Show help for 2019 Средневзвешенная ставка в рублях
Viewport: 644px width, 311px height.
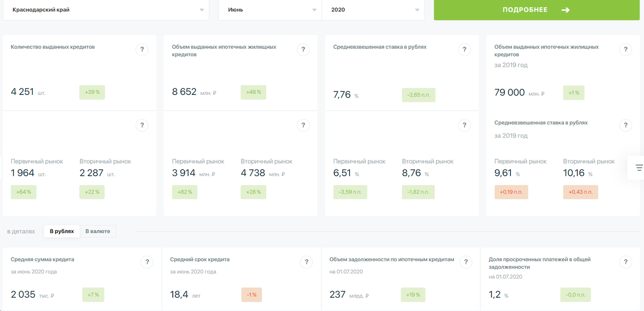pyautogui.click(x=626, y=125)
